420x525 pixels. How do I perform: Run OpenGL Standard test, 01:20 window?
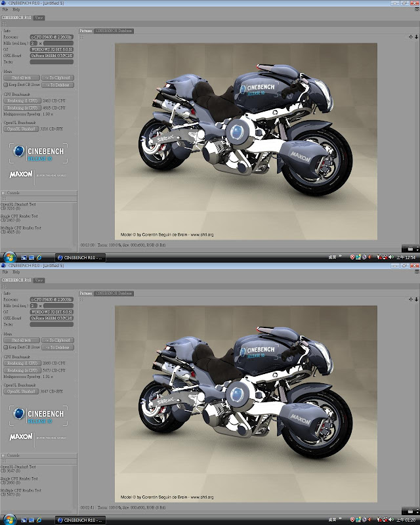(21, 391)
